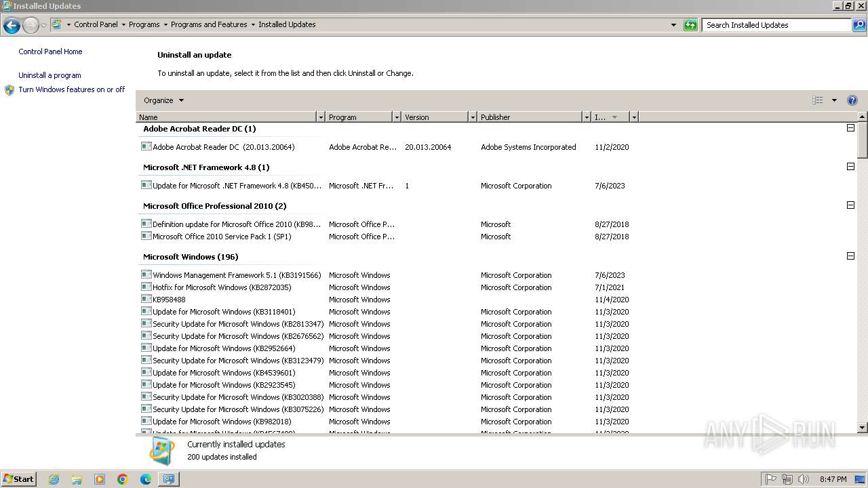Image resolution: width=868 pixels, height=488 pixels.
Task: Click the network tray icon
Action: (x=787, y=479)
